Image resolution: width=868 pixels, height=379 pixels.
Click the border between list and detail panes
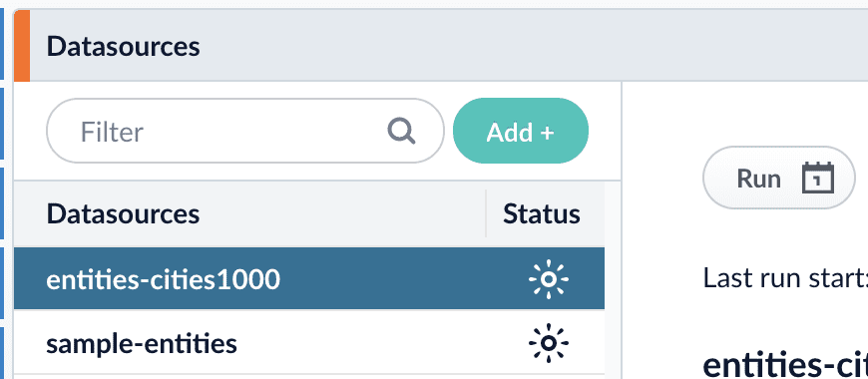(622, 230)
